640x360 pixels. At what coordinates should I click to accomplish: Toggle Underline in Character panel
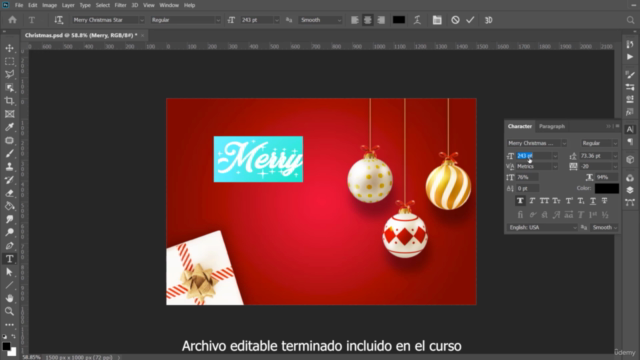point(593,201)
